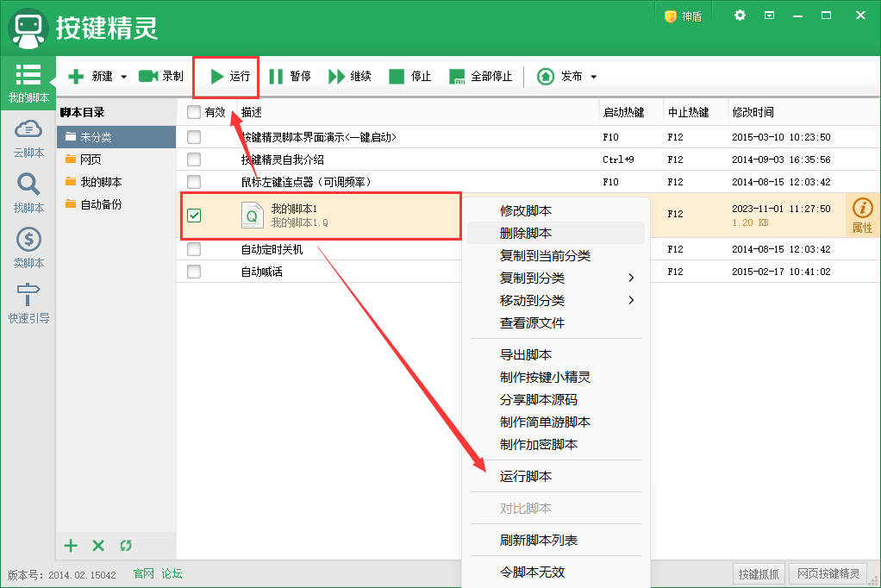Choose 导出脚本 from context menu
Viewport: 881px width, 588px height.
(556, 354)
